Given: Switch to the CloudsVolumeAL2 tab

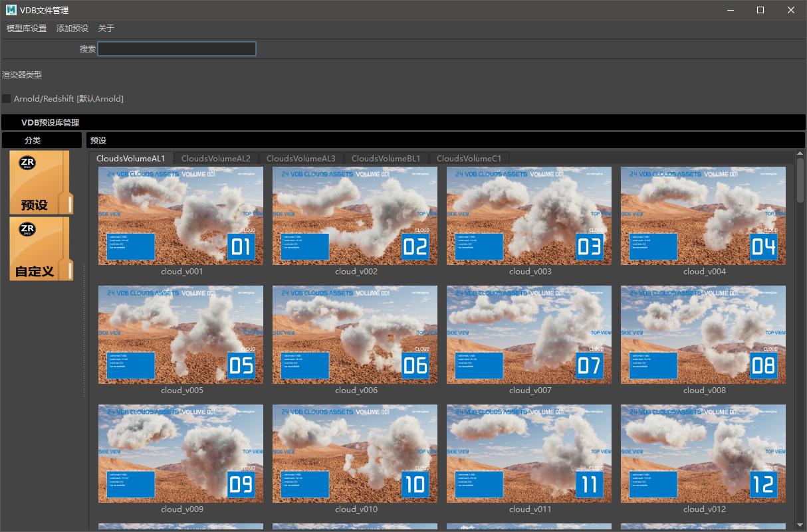Looking at the screenshot, I should coord(216,159).
